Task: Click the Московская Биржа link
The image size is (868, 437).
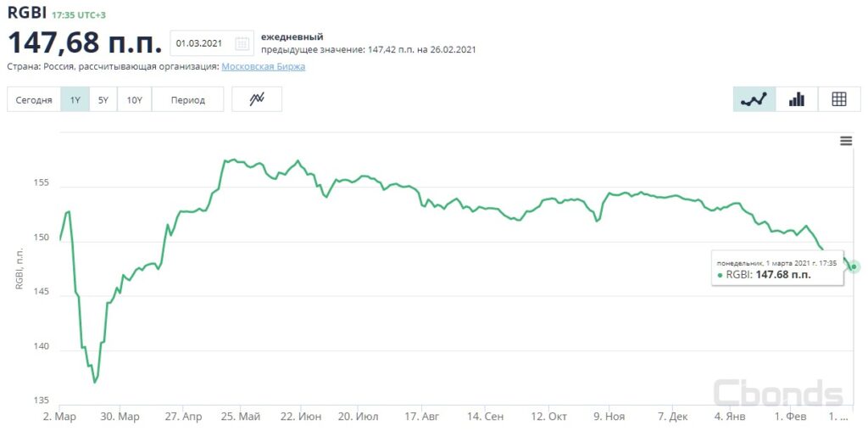Action: (x=263, y=66)
